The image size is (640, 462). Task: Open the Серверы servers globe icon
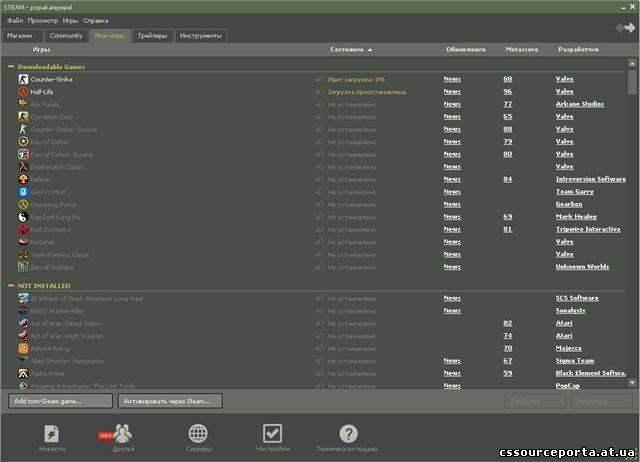tap(198, 433)
